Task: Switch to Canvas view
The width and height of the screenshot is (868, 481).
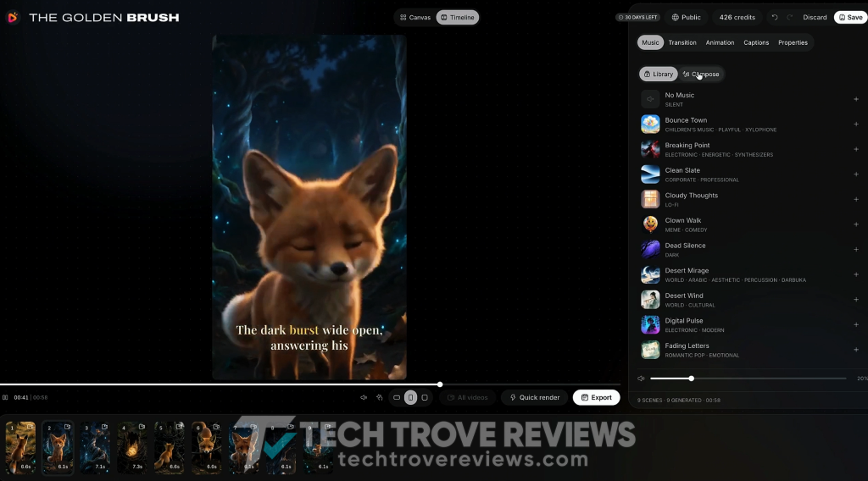Action: [x=415, y=18]
